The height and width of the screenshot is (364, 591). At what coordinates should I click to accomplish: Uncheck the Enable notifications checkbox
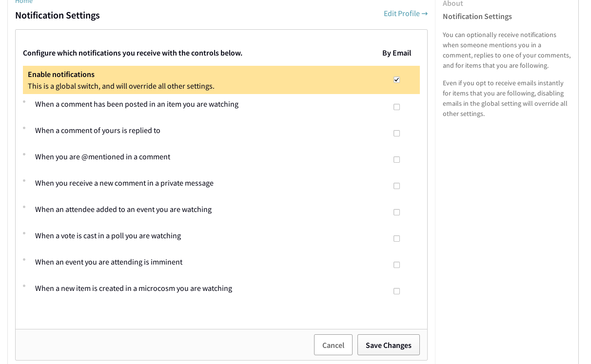[396, 79]
